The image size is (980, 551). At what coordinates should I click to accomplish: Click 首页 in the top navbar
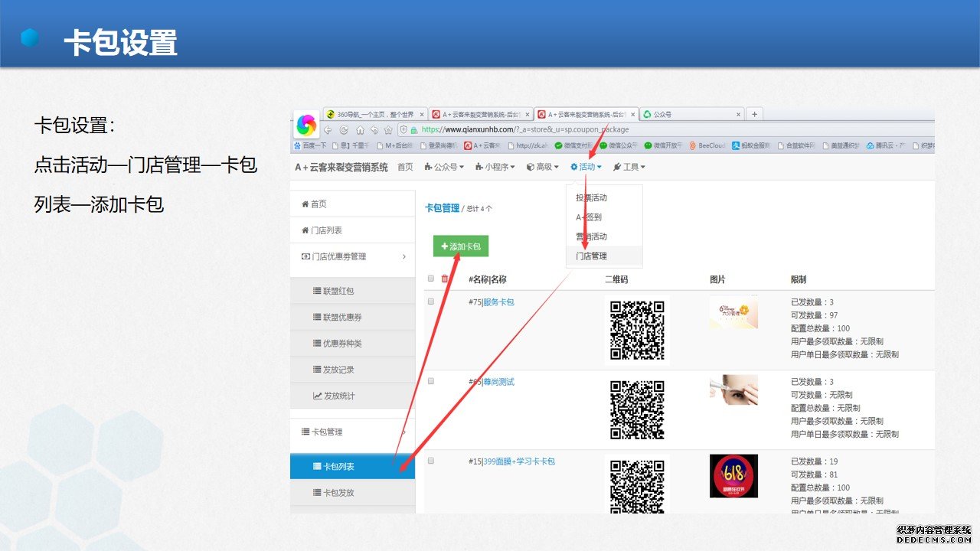pos(405,167)
